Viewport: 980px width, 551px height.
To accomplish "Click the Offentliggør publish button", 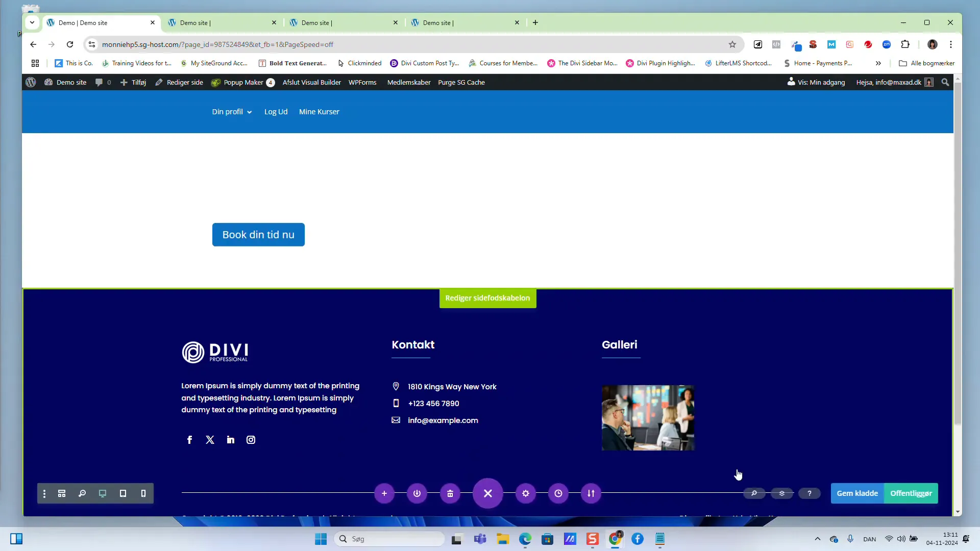I will click(x=911, y=493).
